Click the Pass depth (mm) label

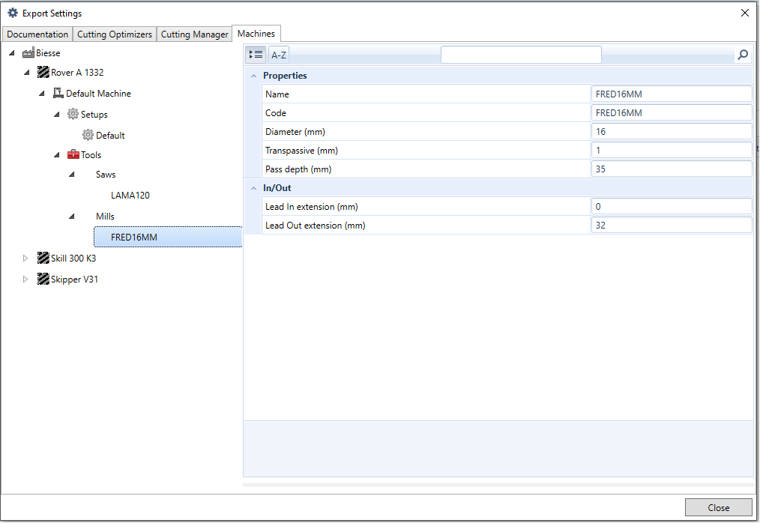click(298, 169)
